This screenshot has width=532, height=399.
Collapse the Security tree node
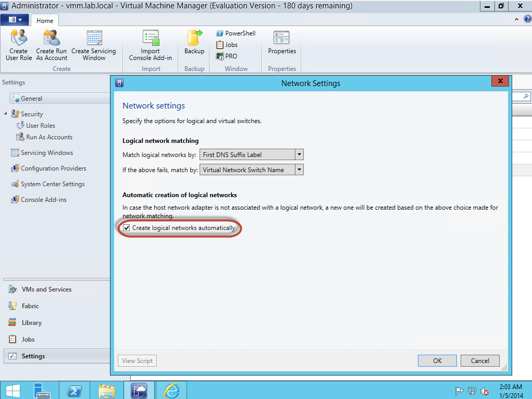point(6,114)
